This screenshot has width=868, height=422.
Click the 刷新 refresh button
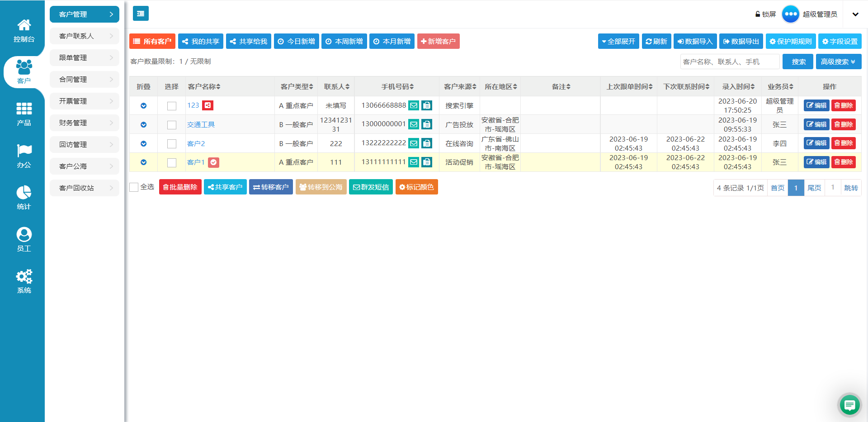[656, 41]
